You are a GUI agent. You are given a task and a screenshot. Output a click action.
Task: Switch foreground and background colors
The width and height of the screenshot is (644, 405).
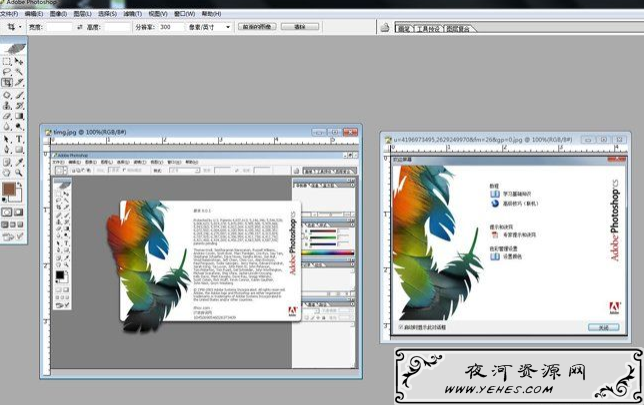(20, 185)
